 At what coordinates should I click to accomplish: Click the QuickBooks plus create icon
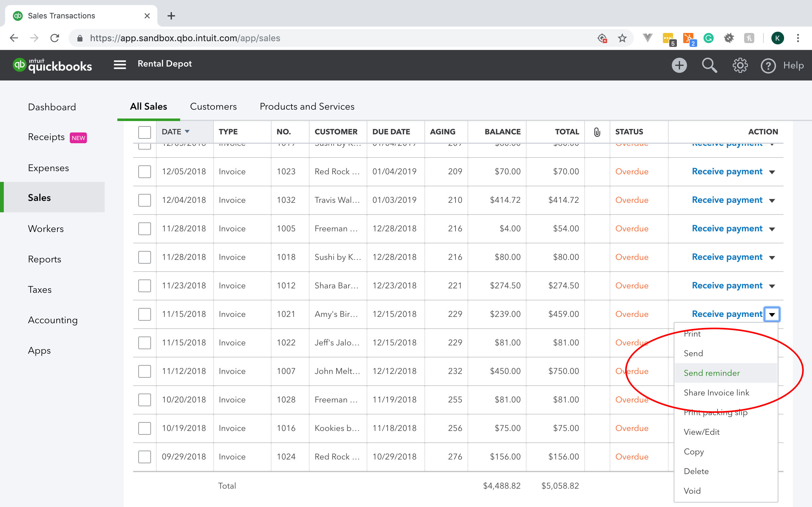click(x=679, y=65)
